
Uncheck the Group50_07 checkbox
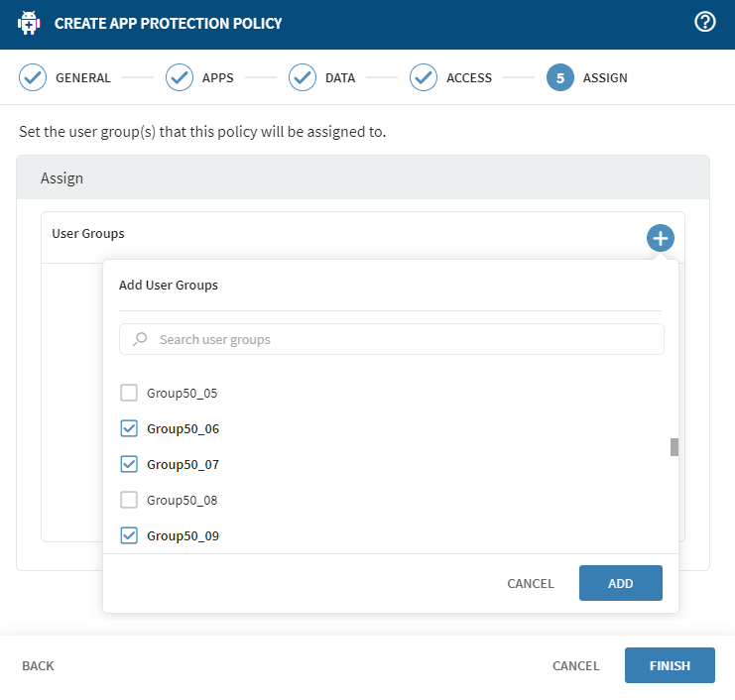tap(129, 464)
